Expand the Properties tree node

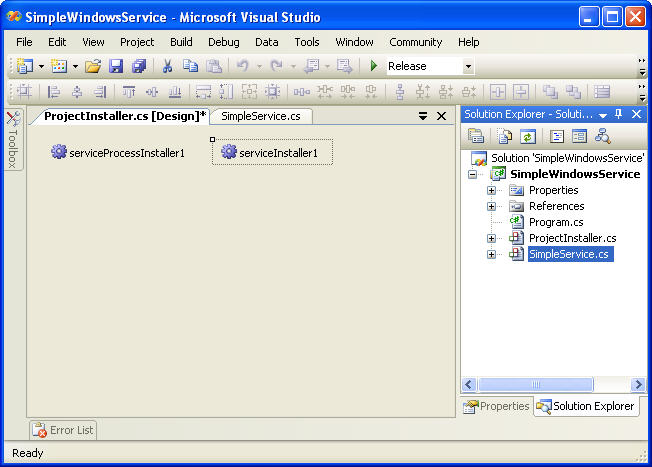pyautogui.click(x=491, y=190)
